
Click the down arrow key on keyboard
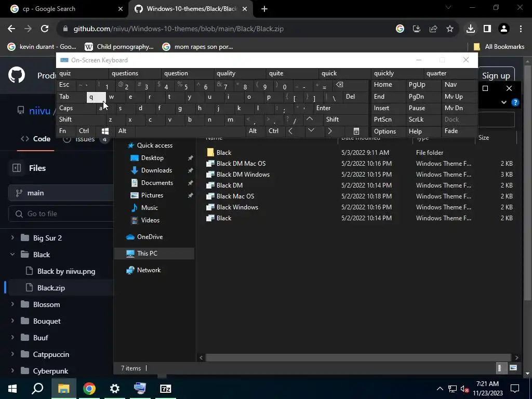point(311,131)
